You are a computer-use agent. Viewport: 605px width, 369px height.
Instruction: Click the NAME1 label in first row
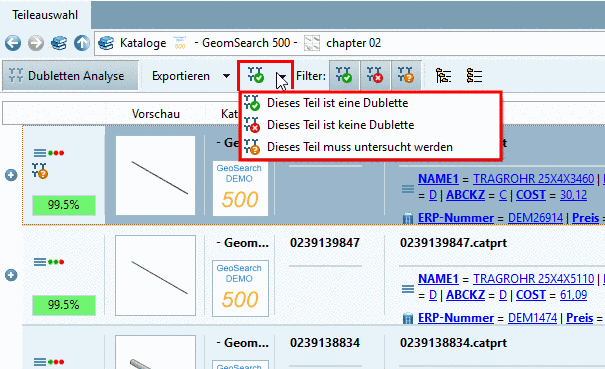point(438,179)
